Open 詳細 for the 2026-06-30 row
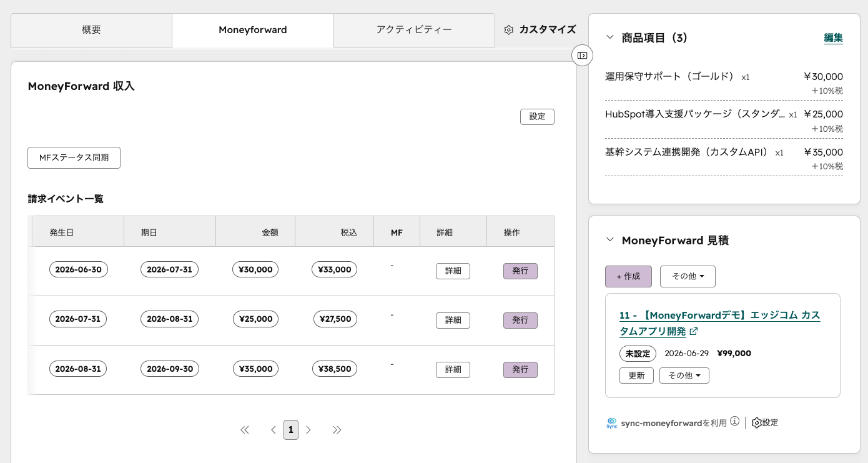 (x=453, y=271)
